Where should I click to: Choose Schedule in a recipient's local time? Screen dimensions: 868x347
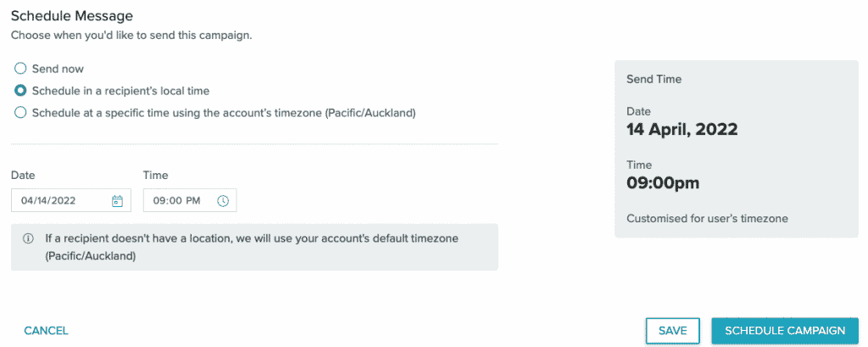click(x=21, y=91)
